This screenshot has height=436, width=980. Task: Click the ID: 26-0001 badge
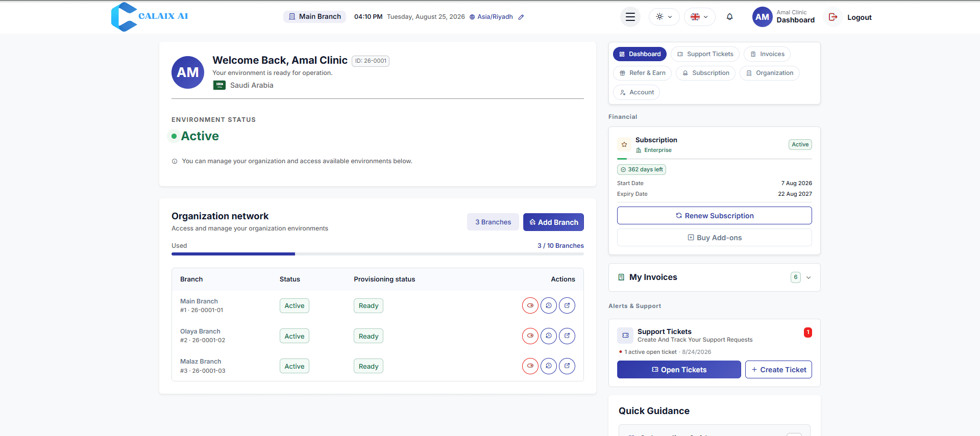coord(371,61)
